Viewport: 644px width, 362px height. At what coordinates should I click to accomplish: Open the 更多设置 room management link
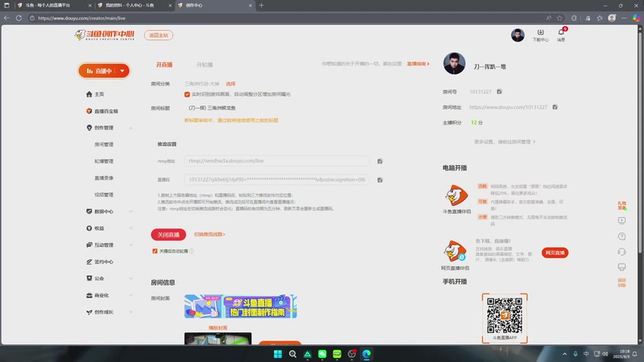point(505,142)
